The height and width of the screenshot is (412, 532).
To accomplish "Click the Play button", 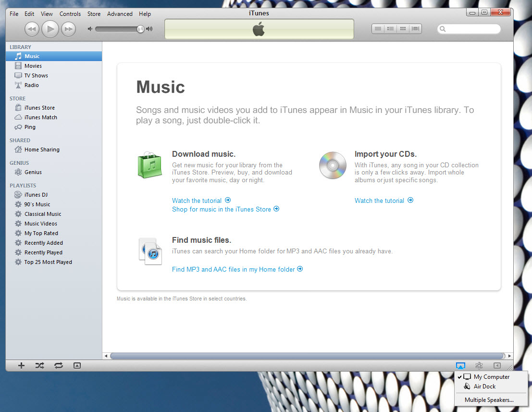I will click(50, 29).
